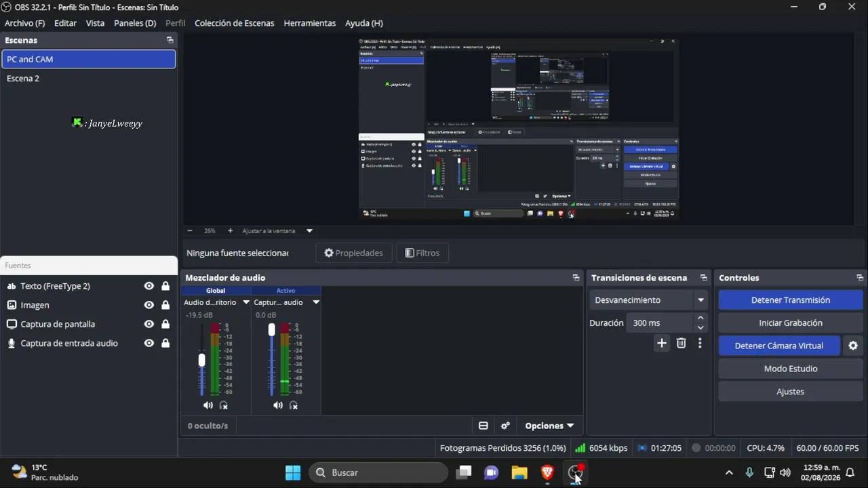Viewport: 868px width, 488px height.
Task: Unlock the Captura de pantalla source
Action: coord(165,324)
